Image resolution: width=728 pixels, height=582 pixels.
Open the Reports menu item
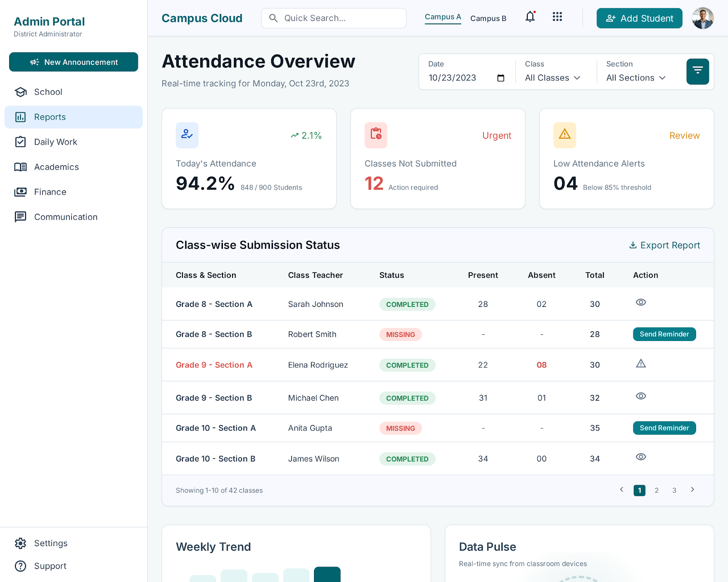74,117
